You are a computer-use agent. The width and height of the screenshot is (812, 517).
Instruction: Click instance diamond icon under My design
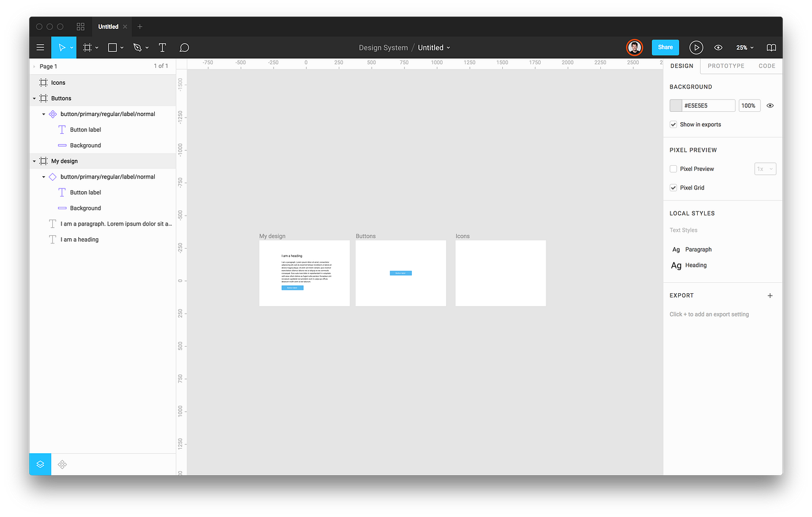coord(53,177)
